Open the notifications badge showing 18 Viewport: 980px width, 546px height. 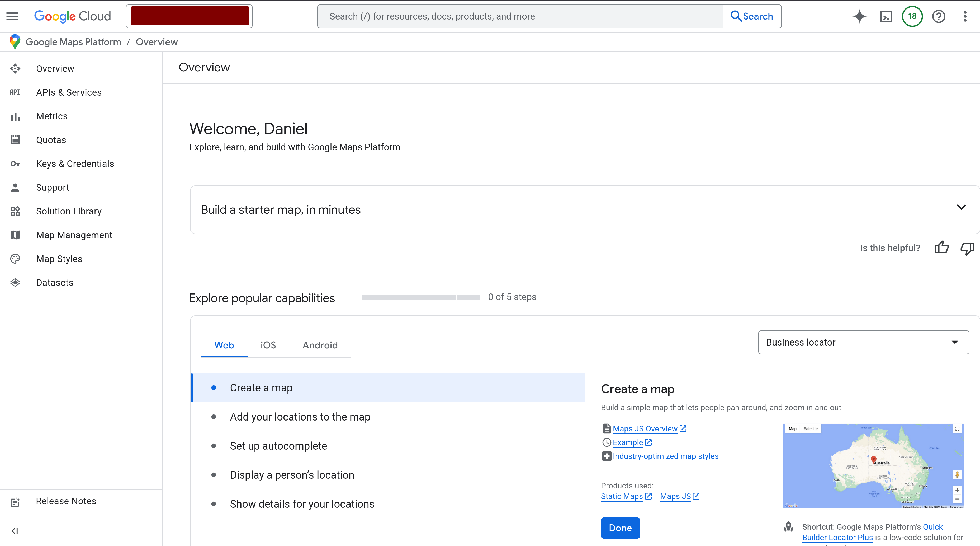point(912,16)
